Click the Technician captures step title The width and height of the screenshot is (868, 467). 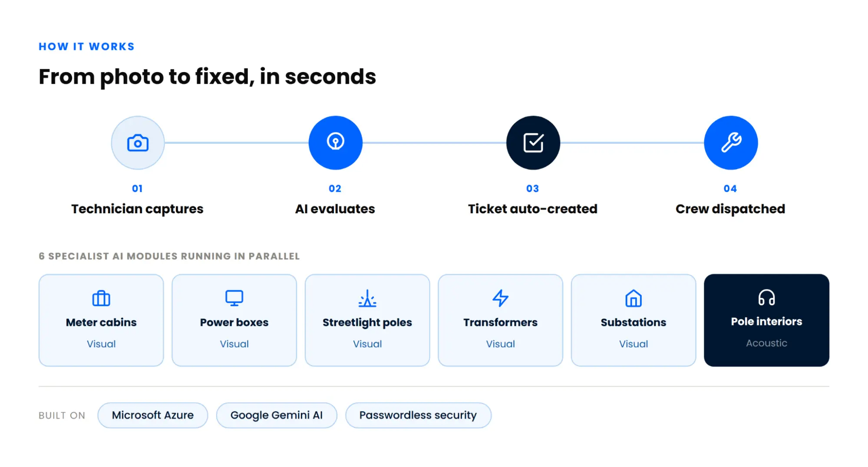137,209
